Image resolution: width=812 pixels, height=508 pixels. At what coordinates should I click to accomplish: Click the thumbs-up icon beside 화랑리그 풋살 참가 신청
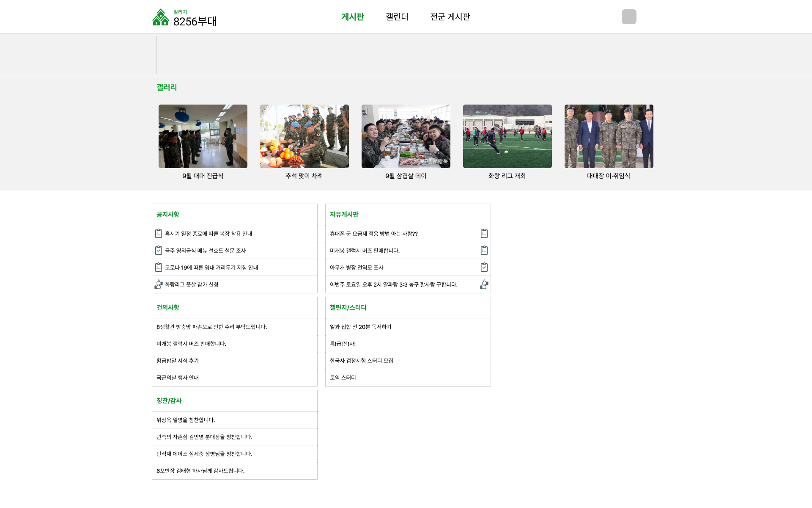[159, 284]
